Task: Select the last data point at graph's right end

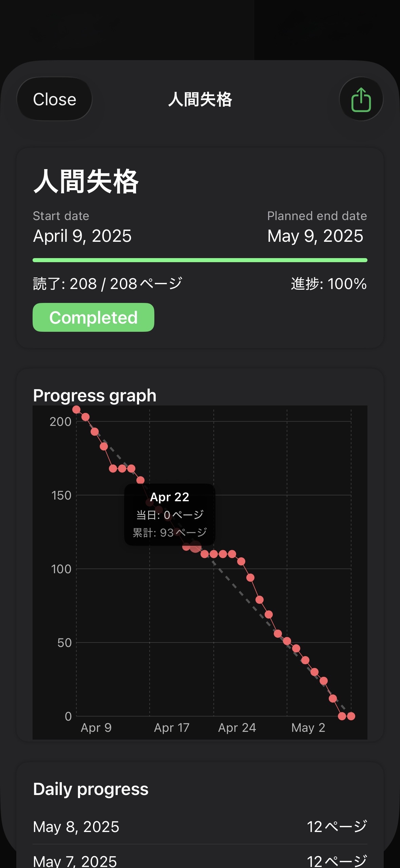Action: tap(351, 716)
